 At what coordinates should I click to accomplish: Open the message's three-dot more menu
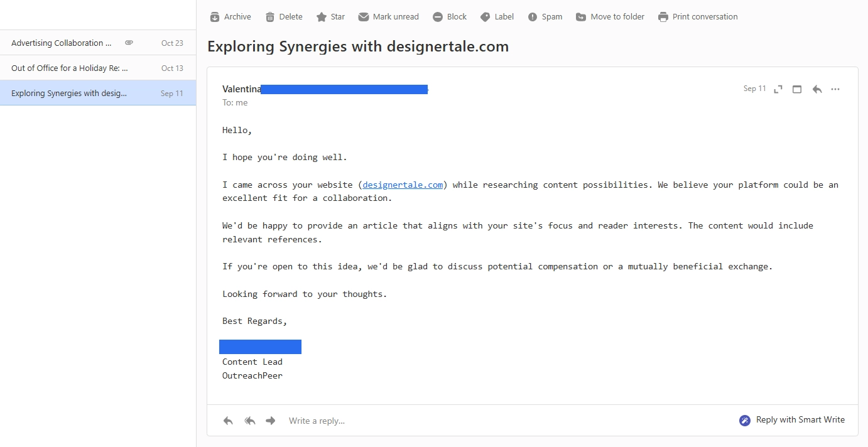coord(835,89)
